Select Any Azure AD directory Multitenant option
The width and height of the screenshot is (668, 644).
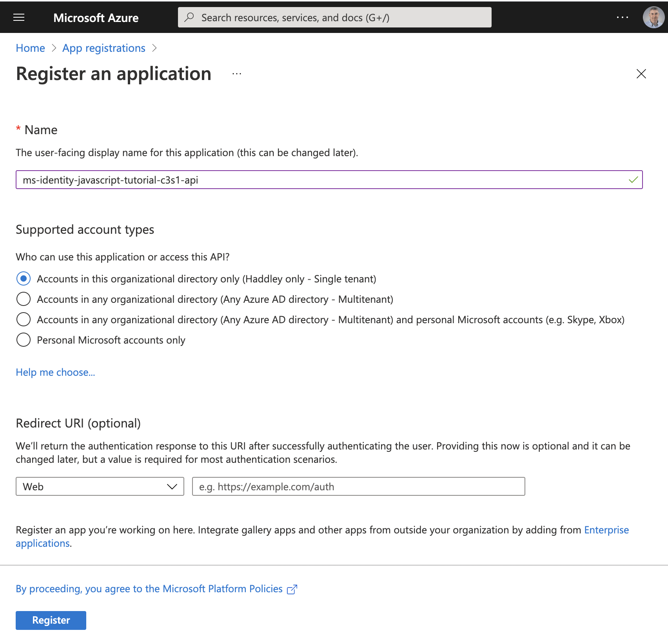[24, 299]
